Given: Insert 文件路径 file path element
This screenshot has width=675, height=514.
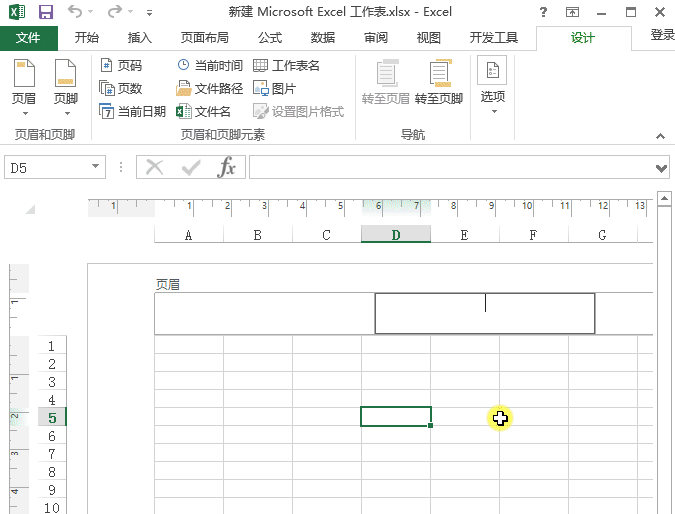Looking at the screenshot, I should tap(210, 88).
